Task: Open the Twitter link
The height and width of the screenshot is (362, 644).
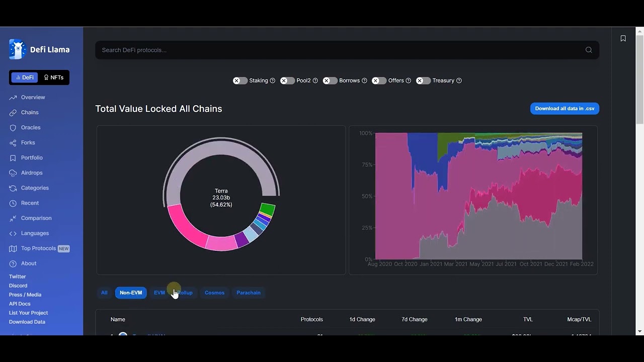Action: (x=18, y=277)
